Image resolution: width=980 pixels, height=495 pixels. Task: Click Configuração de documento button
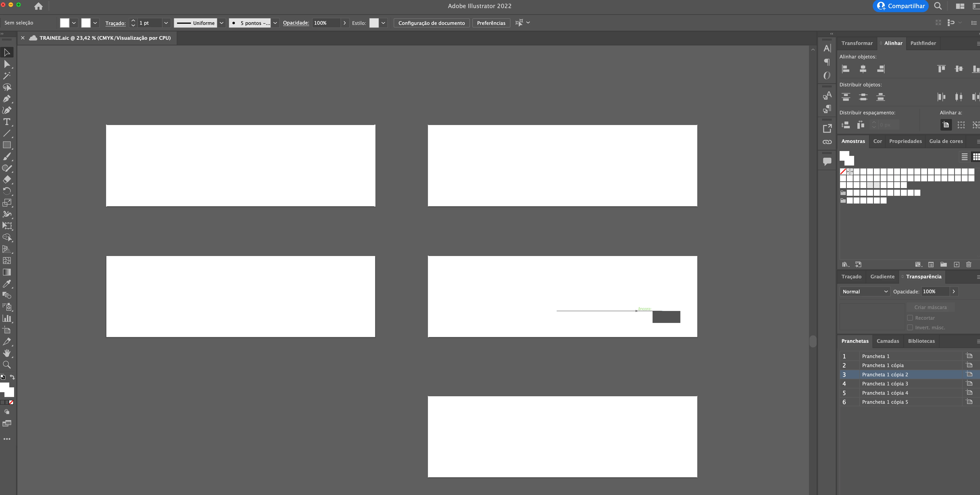coord(432,23)
